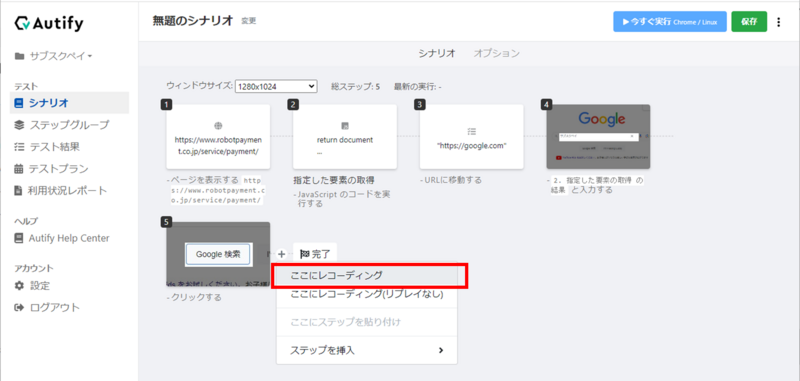Viewport: 800px width, 381px height.
Task: Click the 無題のシナリオ title
Action: click(x=192, y=21)
